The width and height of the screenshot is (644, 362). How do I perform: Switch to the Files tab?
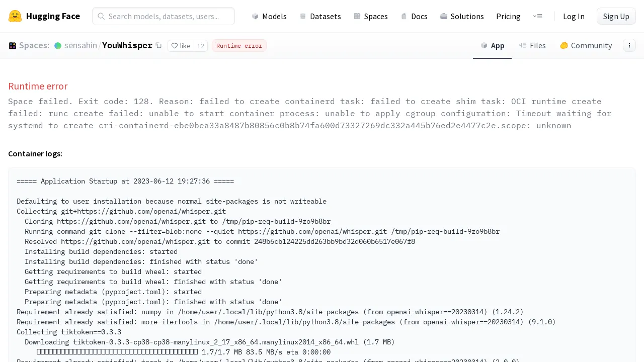532,46
